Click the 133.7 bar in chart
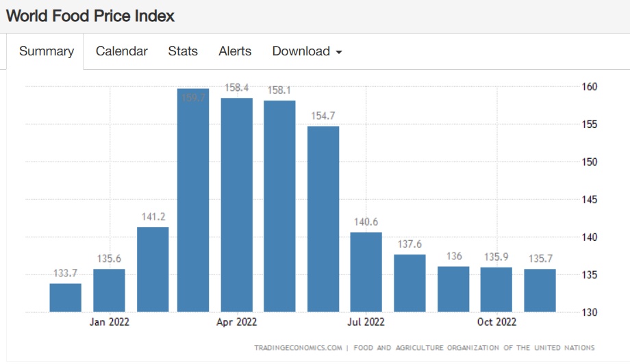The height and width of the screenshot is (364, 630). 66,298
